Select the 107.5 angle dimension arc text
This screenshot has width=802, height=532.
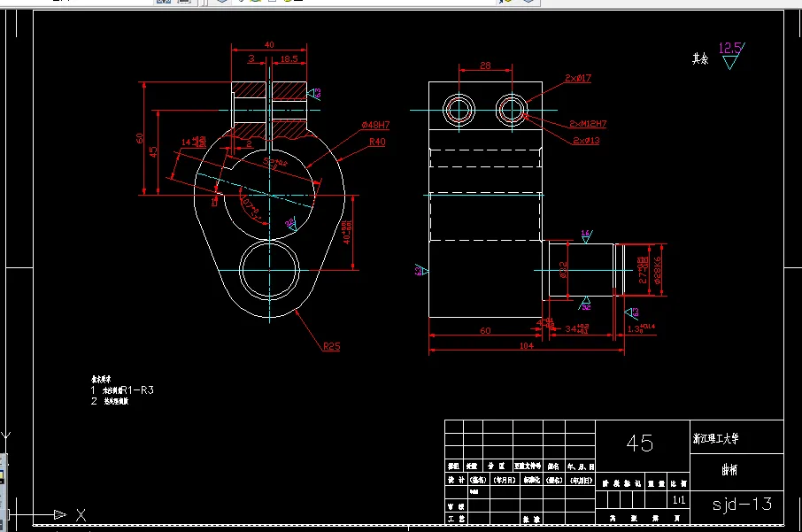pyautogui.click(x=251, y=206)
